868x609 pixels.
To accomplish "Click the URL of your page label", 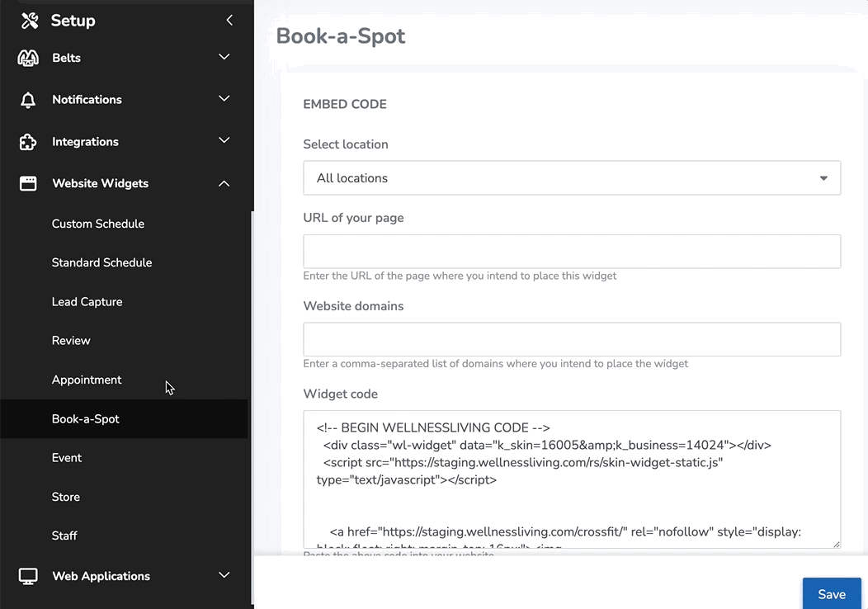I will click(353, 218).
